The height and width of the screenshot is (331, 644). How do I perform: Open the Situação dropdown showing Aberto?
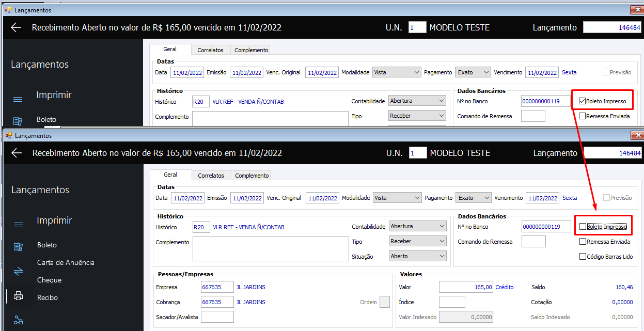417,256
